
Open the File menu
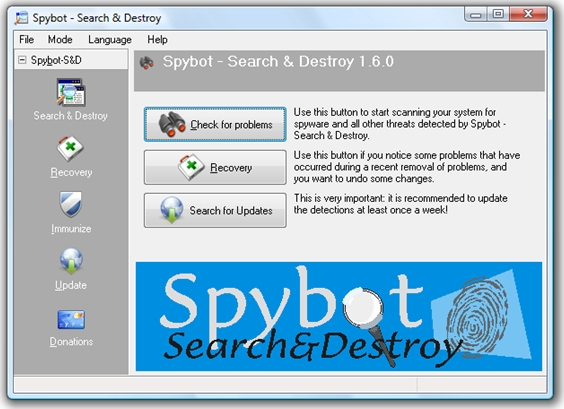[27, 39]
